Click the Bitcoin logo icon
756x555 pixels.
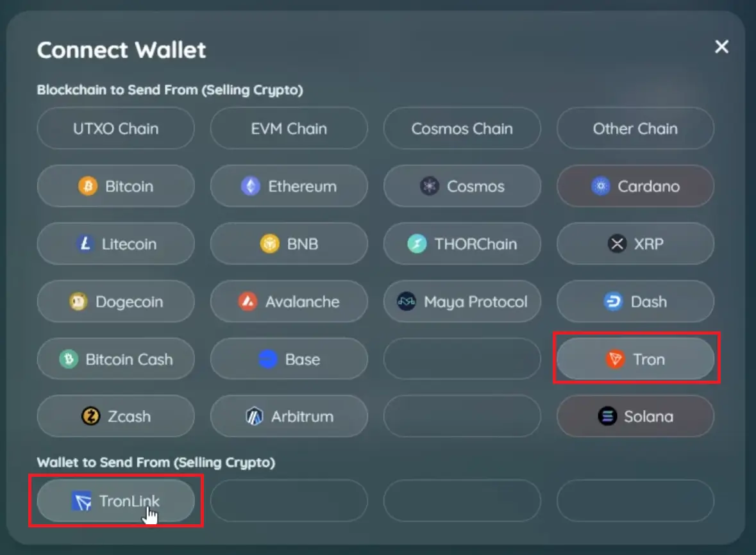[x=87, y=186]
